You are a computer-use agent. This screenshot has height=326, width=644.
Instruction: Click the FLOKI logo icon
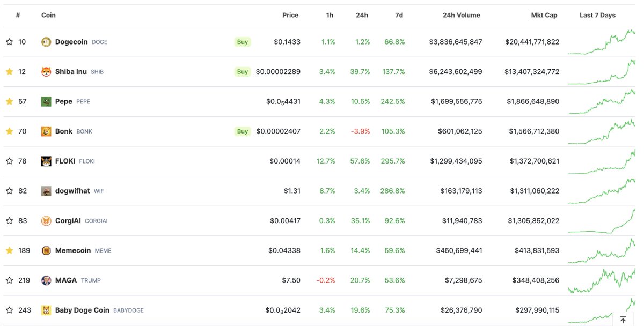tap(46, 161)
